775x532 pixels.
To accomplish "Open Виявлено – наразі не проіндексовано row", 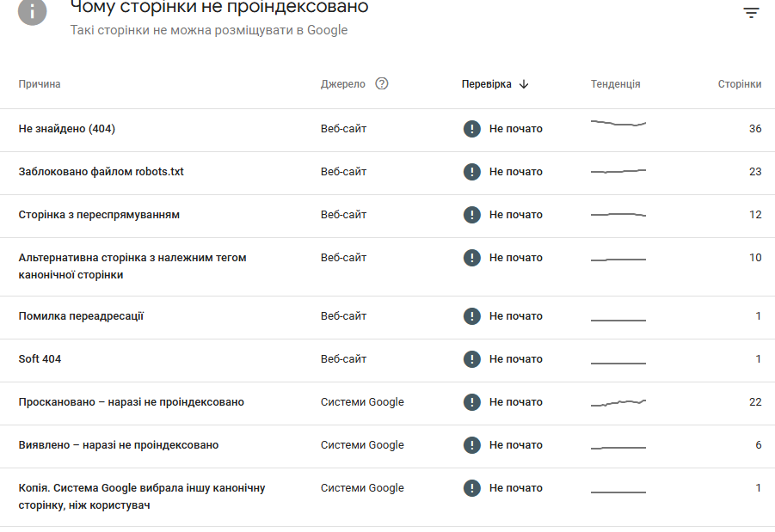I will [119, 445].
